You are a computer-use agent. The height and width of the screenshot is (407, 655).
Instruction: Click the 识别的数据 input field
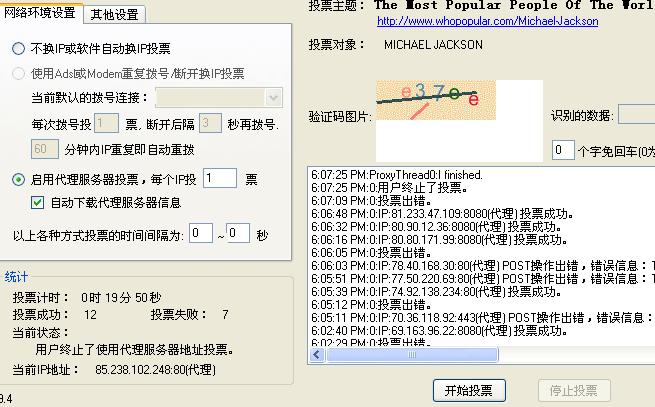tap(635, 114)
